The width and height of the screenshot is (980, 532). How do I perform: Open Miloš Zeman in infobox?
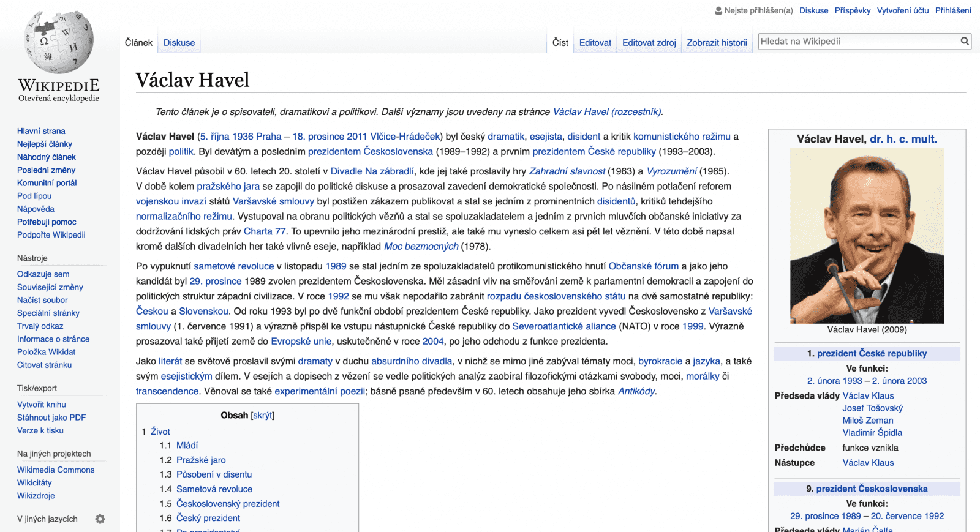pyautogui.click(x=868, y=421)
